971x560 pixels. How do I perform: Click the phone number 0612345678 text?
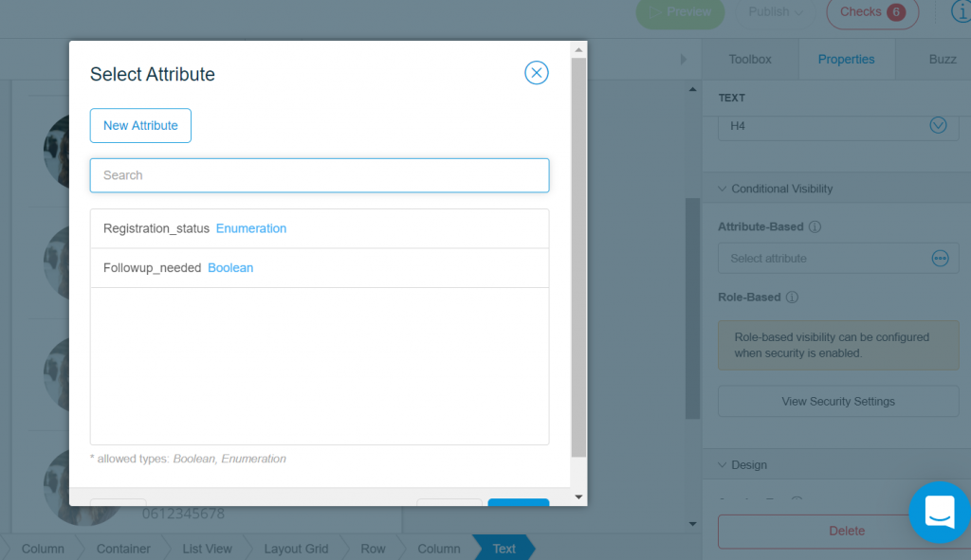(183, 514)
